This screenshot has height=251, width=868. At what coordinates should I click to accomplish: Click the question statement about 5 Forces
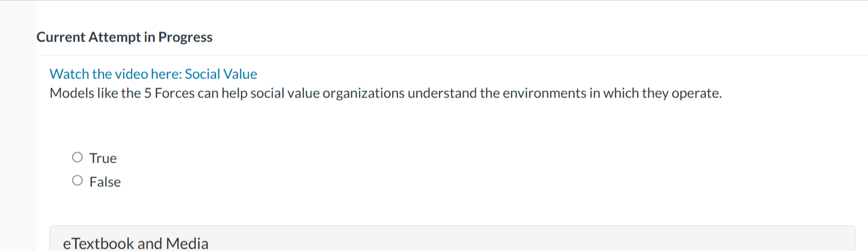(386, 93)
